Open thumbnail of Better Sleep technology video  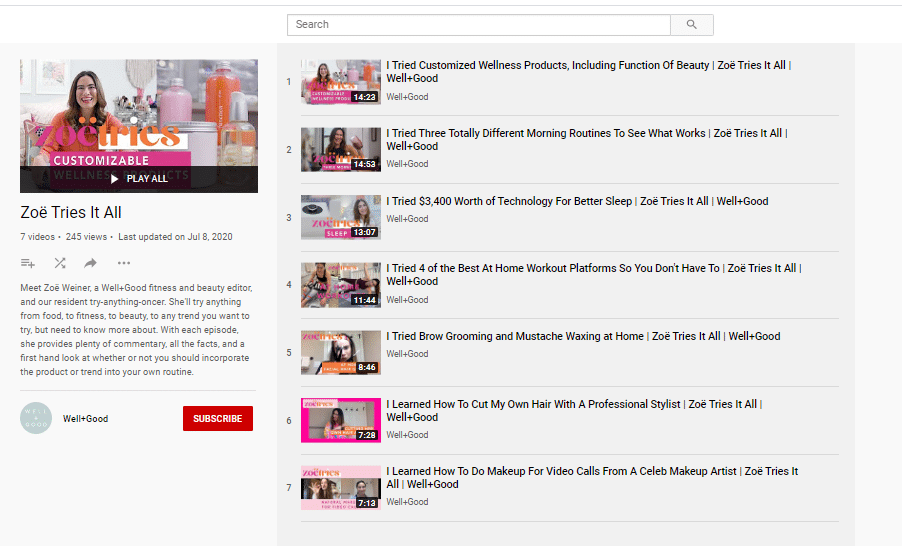tap(341, 217)
